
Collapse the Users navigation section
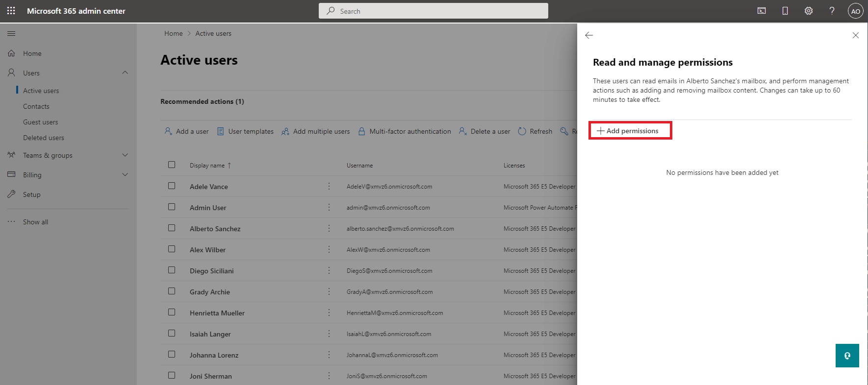tap(125, 72)
